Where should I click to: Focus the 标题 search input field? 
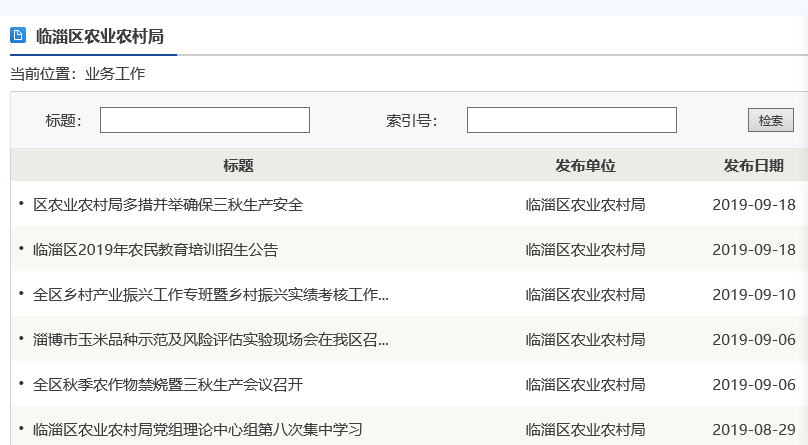[x=205, y=120]
